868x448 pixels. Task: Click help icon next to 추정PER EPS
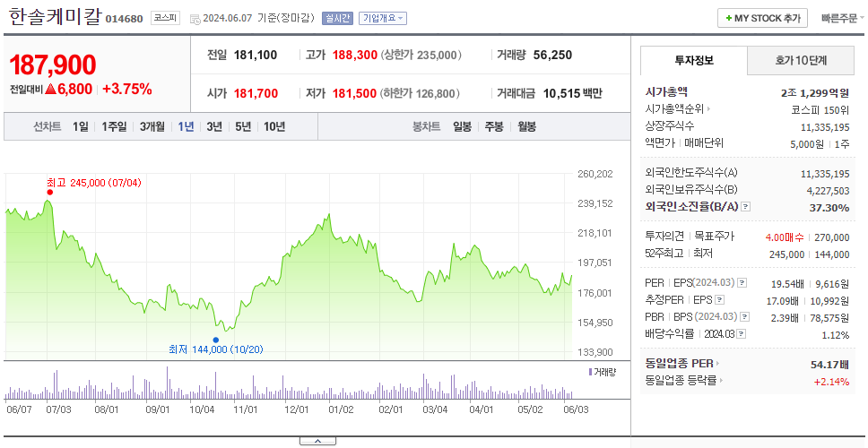point(719,300)
